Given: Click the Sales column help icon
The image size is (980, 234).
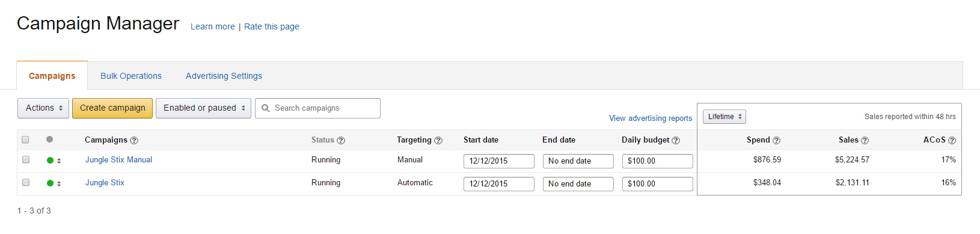Looking at the screenshot, I should click(x=865, y=140).
